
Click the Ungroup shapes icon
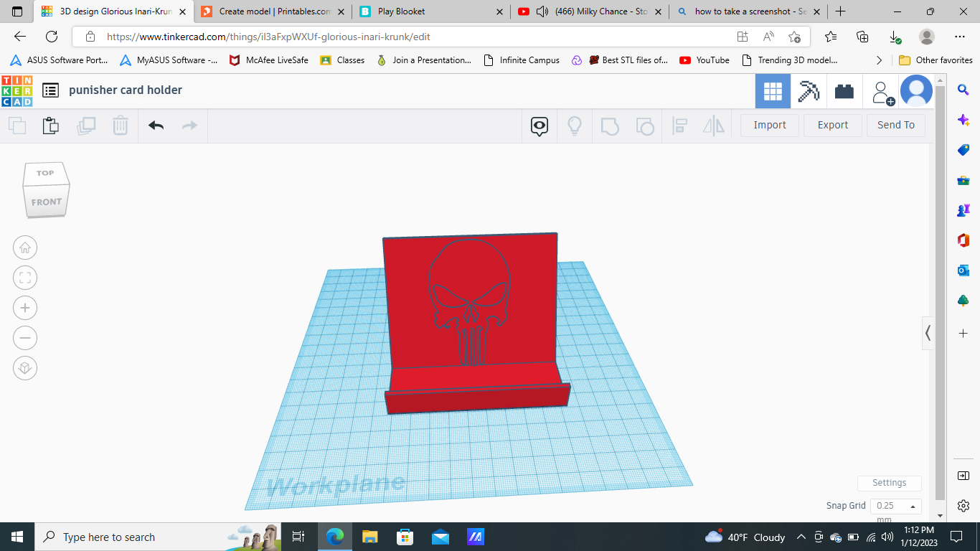pos(645,126)
